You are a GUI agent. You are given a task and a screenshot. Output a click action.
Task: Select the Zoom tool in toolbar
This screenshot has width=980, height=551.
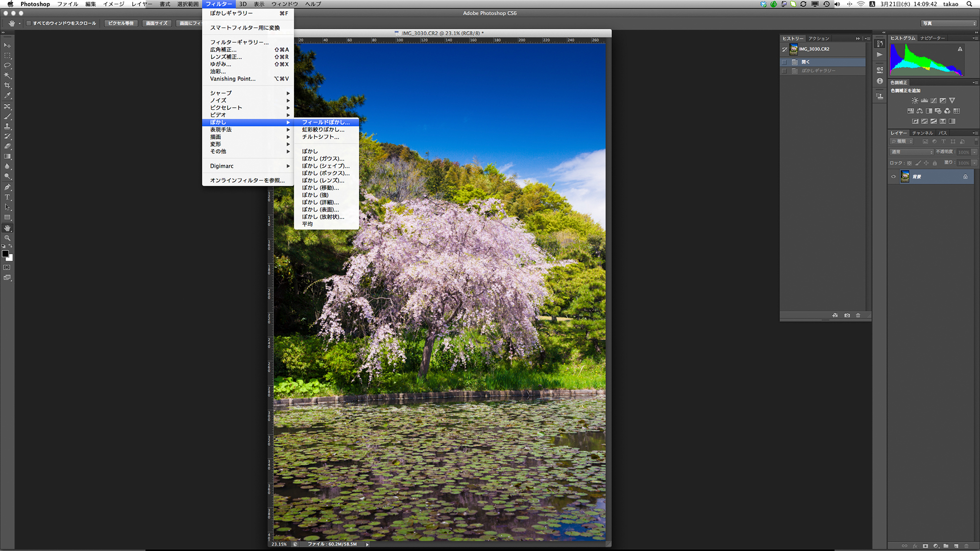coord(7,238)
